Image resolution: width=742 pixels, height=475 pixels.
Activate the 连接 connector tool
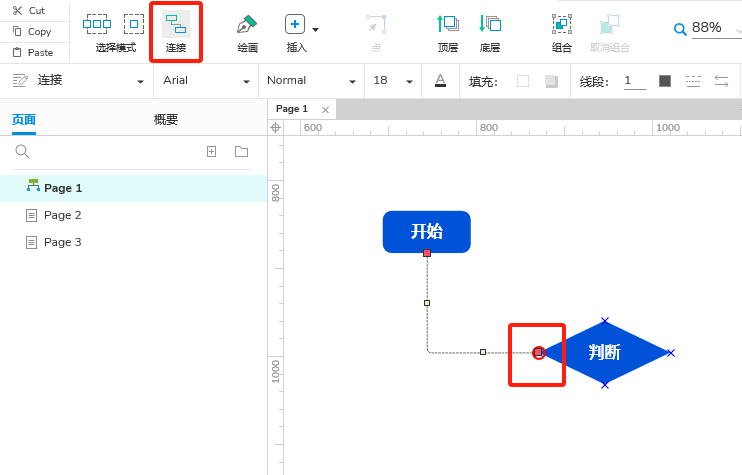click(176, 32)
